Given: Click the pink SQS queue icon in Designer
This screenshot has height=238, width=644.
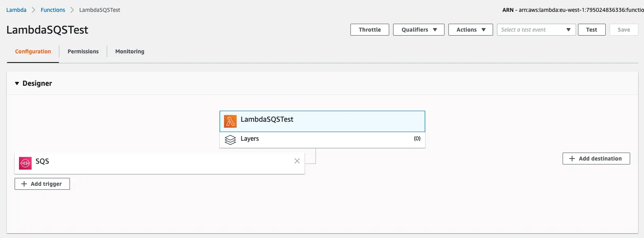Looking at the screenshot, I should pos(25,163).
